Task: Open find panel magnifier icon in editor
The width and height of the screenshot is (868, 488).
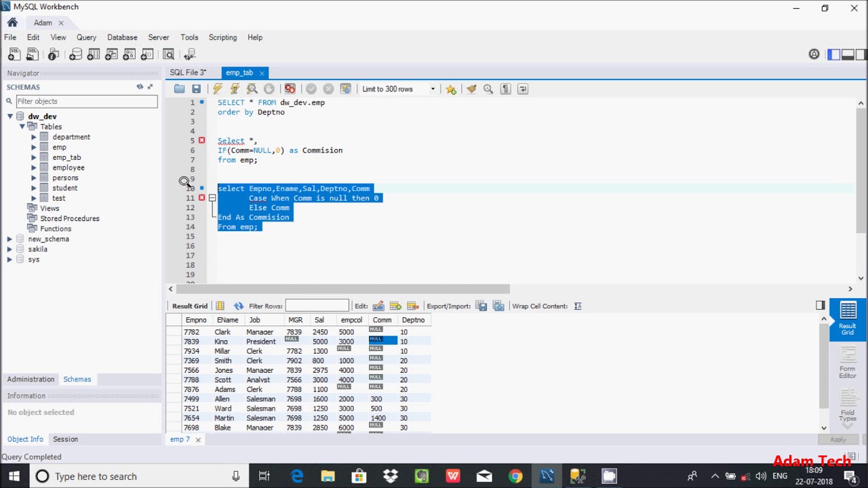Action: [x=488, y=89]
